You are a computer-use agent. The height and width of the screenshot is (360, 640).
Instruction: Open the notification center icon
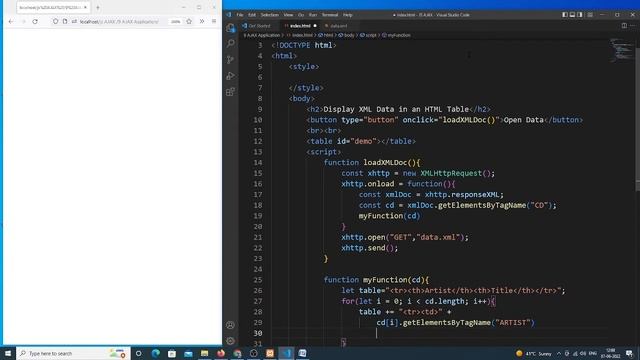(629, 353)
